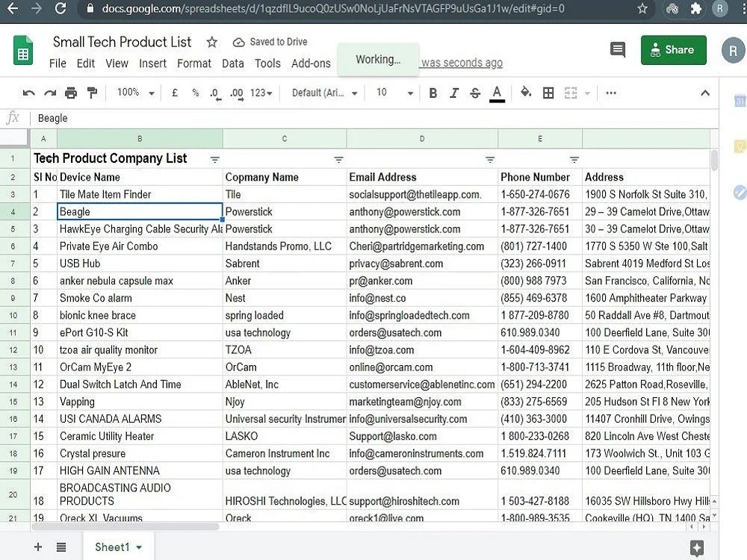
Task: Open the Tasks side panel icon
Action: [x=740, y=193]
